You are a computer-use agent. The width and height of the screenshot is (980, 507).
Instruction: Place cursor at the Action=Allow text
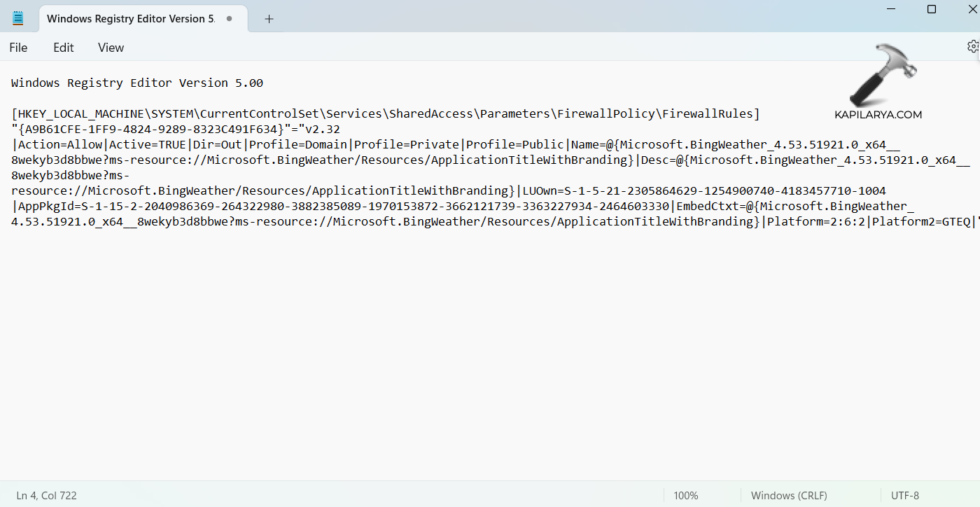point(60,144)
